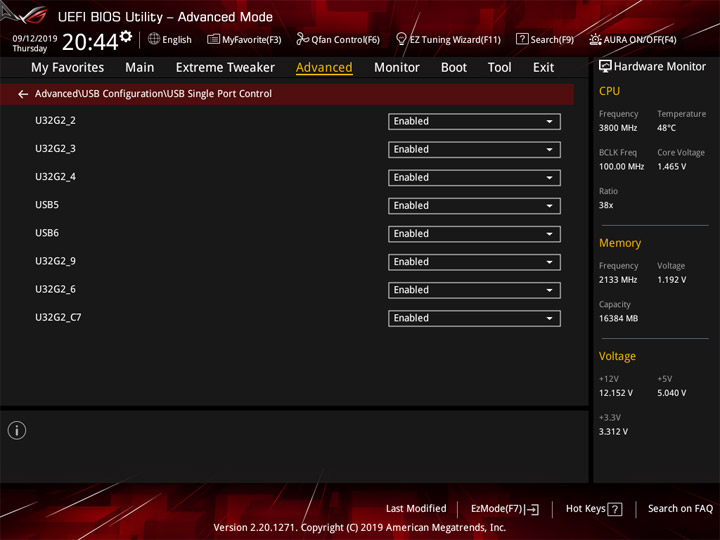
Task: Open the Boot tab
Action: tap(454, 68)
